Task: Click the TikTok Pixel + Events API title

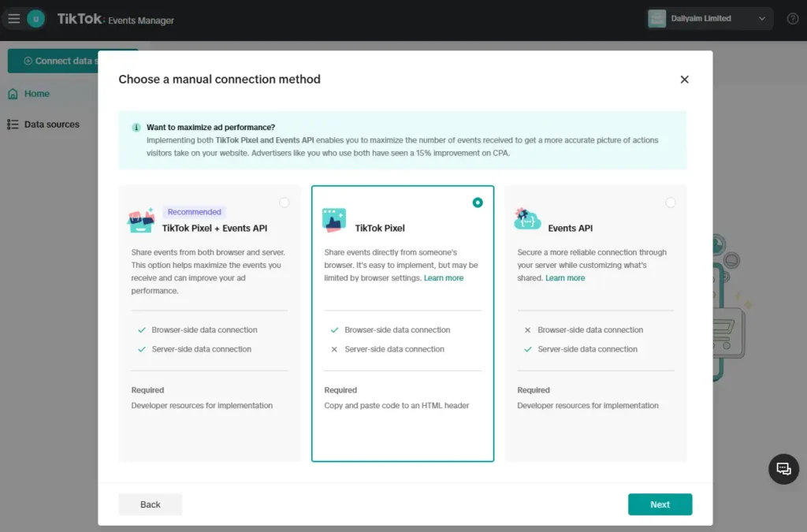Action: click(214, 228)
